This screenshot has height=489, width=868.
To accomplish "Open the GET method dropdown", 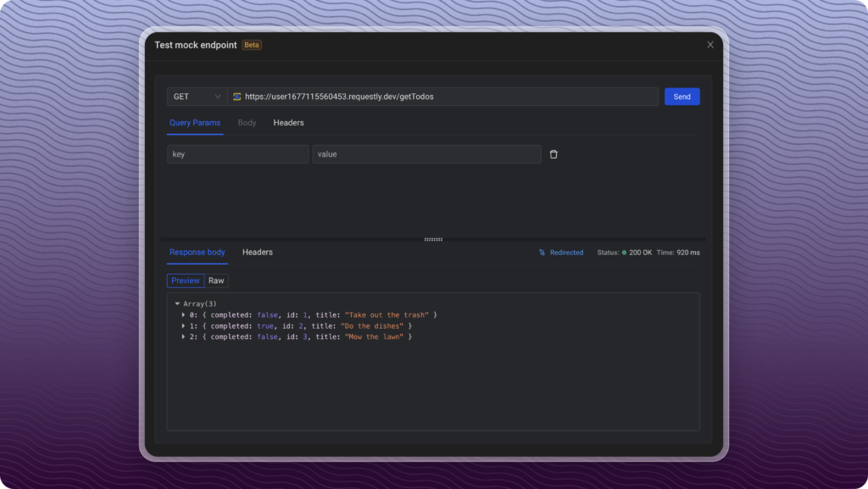I will click(197, 97).
